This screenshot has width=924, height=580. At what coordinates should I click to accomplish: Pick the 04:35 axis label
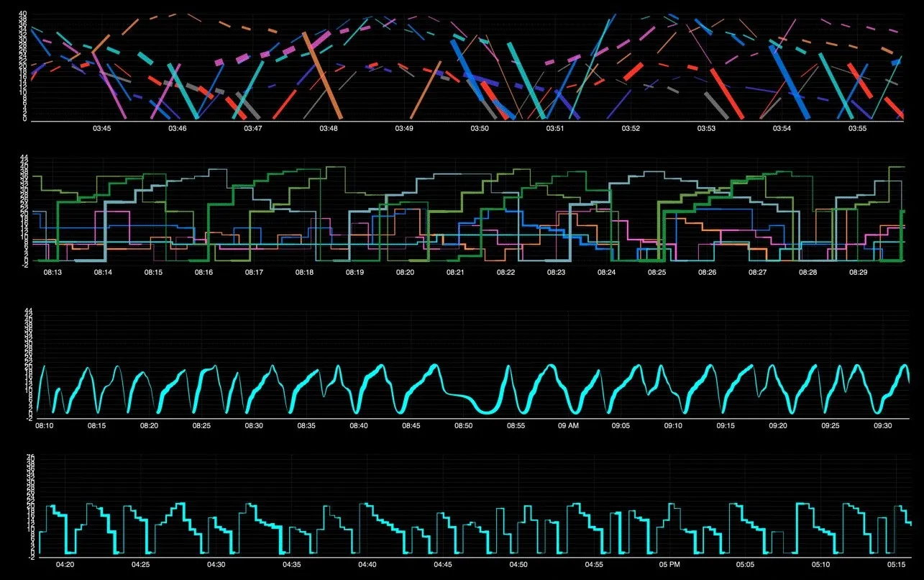pyautogui.click(x=291, y=565)
